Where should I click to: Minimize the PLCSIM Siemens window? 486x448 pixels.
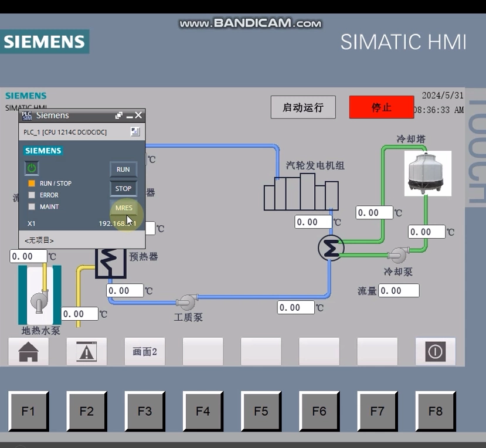(x=130, y=116)
